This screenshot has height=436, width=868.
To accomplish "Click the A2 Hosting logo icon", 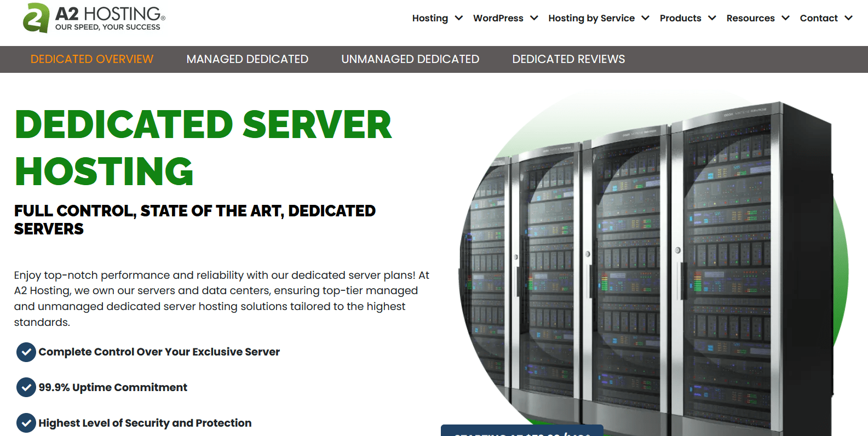I will click(x=36, y=18).
